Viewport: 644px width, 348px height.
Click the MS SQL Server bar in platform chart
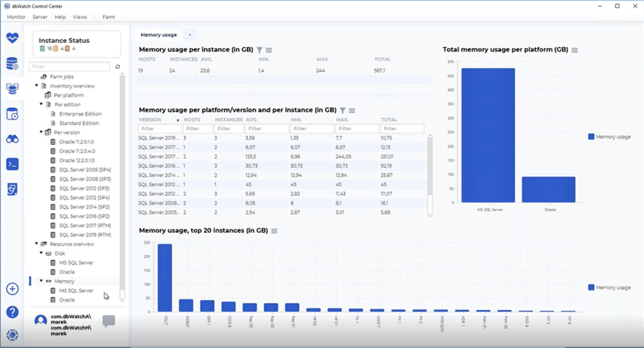pyautogui.click(x=488, y=135)
